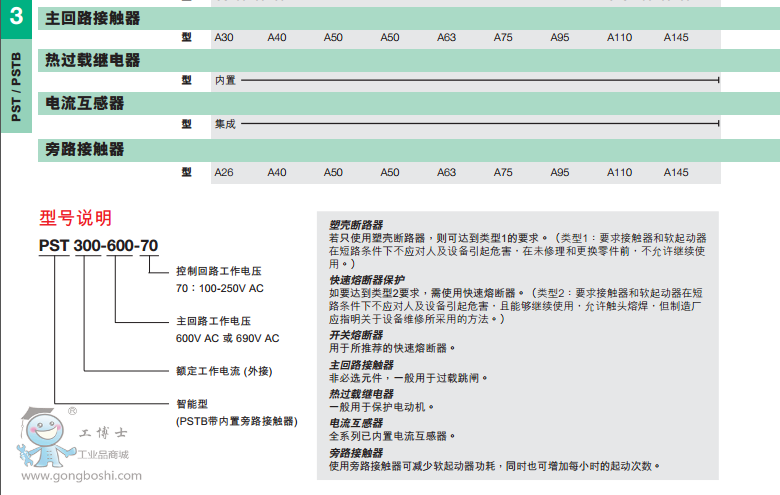Click A26 in the bypass contactor row
The height and width of the screenshot is (495, 780).
pyautogui.click(x=224, y=172)
